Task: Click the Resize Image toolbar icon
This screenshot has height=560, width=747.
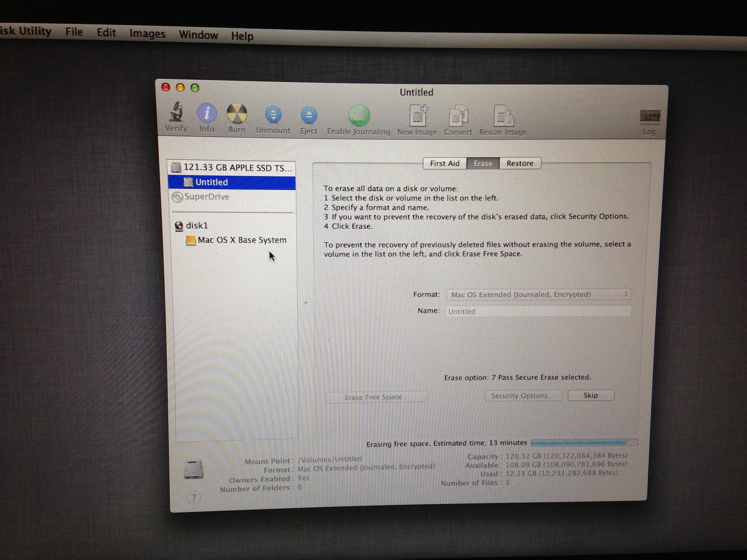Action: (503, 116)
